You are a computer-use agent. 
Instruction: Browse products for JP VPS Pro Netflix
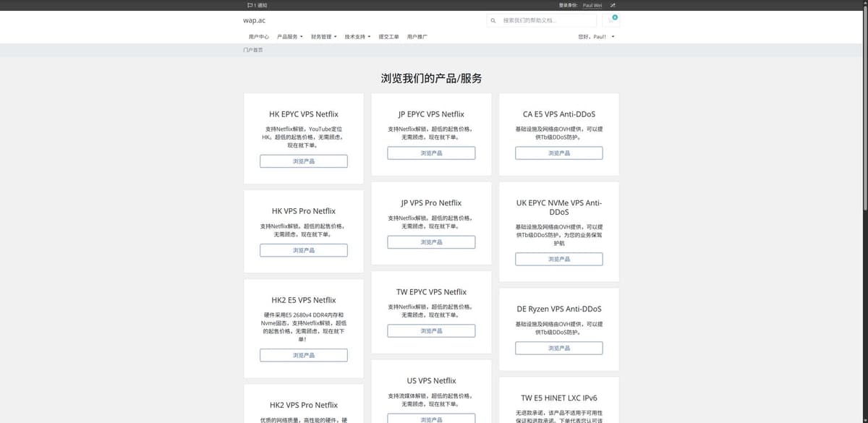431,242
